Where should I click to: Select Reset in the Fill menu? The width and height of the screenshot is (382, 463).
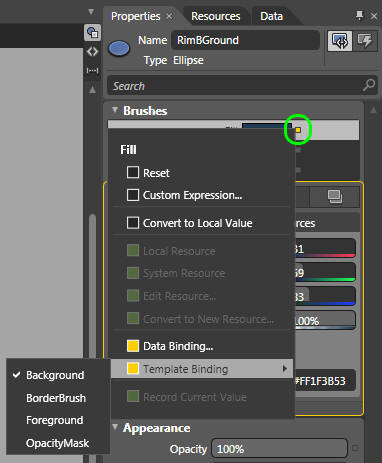[x=148, y=173]
